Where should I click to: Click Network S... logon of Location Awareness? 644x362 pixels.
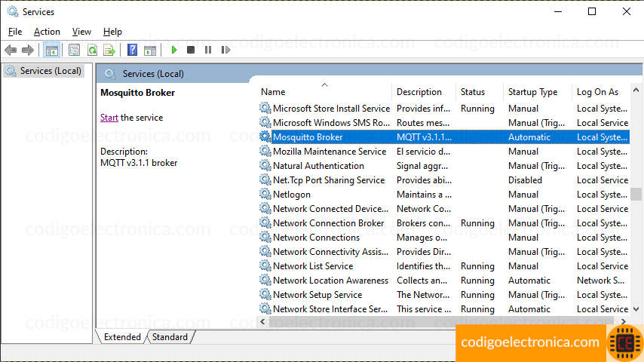tap(600, 281)
